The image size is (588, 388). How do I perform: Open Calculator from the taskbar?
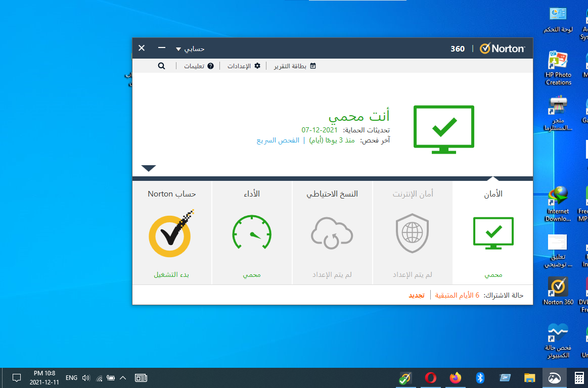(x=579, y=378)
